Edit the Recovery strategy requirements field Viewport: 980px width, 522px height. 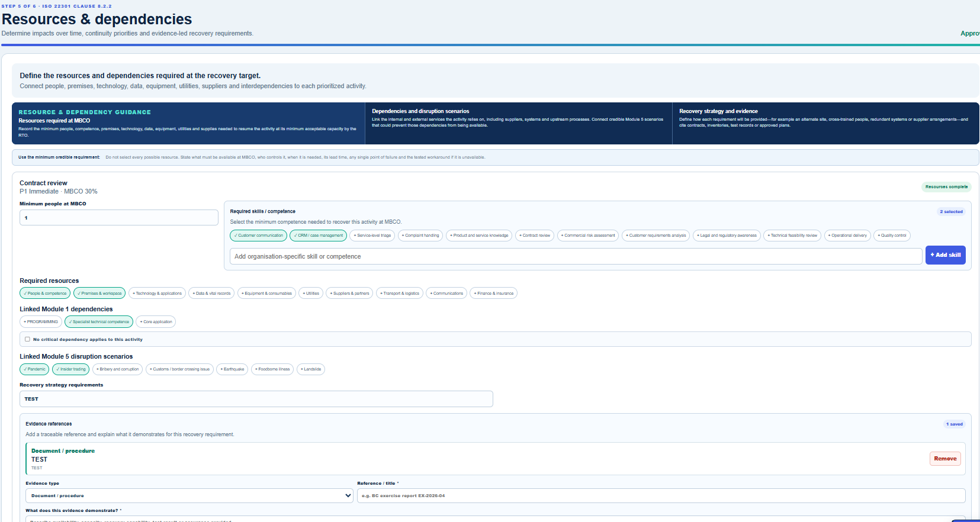pos(256,399)
